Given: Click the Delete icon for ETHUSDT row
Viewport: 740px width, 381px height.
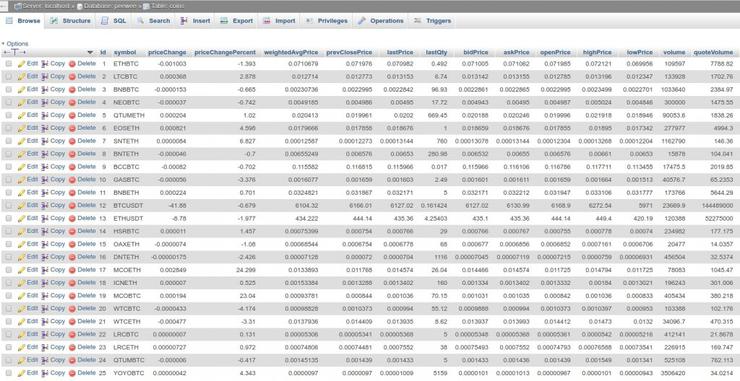Looking at the screenshot, I should pyautogui.click(x=72, y=219).
